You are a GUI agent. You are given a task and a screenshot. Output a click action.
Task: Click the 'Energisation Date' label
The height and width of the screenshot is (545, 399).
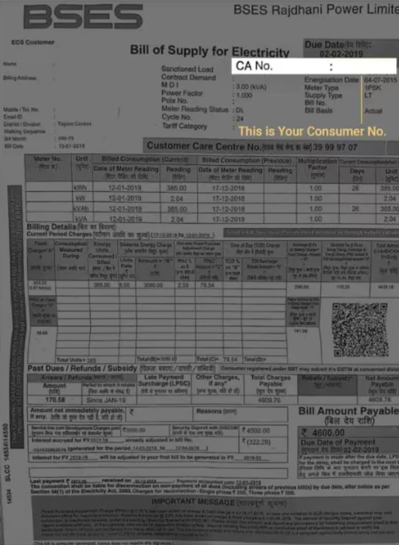point(332,80)
